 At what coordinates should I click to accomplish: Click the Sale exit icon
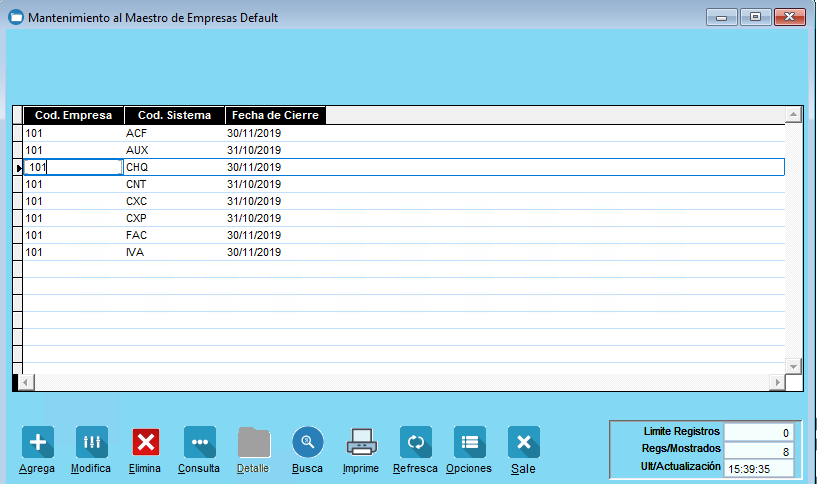523,442
